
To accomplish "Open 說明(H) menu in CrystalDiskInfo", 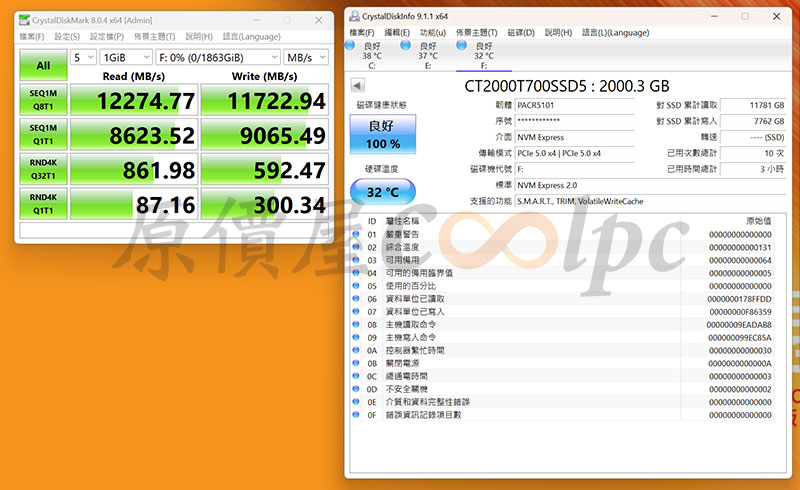I will pyautogui.click(x=558, y=33).
